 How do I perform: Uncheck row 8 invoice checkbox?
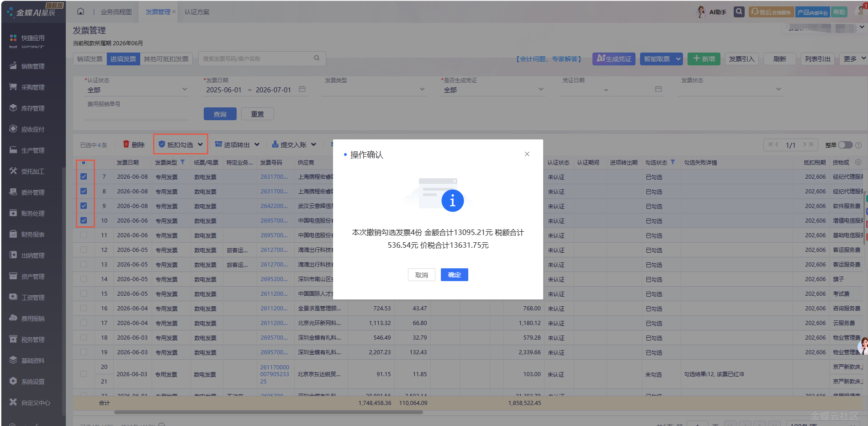(84, 191)
